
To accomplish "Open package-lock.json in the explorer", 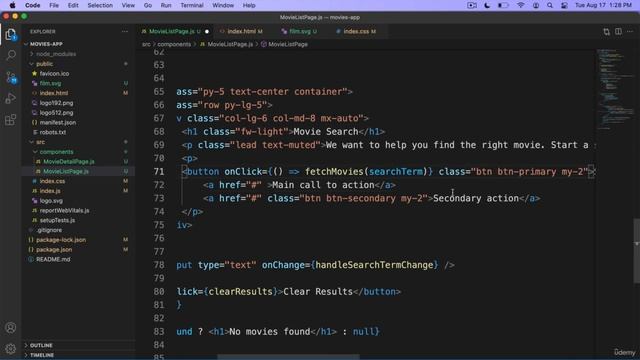I will pyautogui.click(x=61, y=240).
